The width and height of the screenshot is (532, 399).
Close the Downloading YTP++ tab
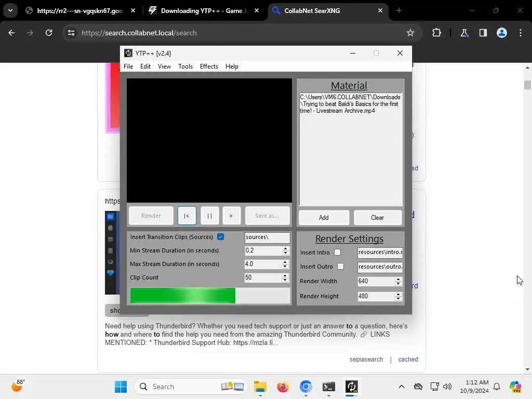click(257, 11)
